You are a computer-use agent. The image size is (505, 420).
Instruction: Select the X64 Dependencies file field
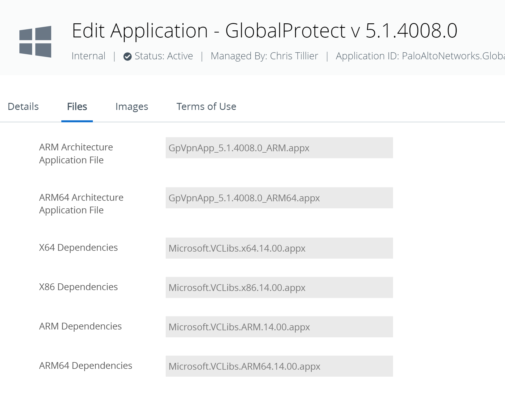click(279, 248)
